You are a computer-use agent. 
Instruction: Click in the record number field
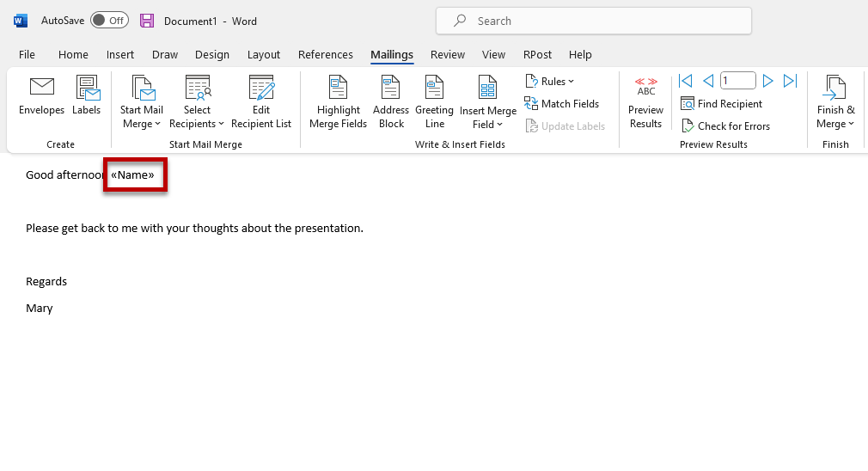pyautogui.click(x=737, y=81)
